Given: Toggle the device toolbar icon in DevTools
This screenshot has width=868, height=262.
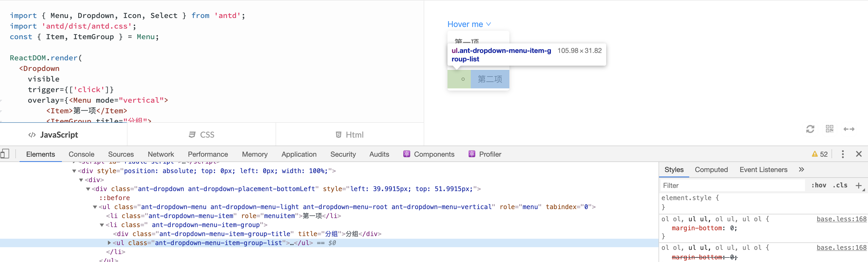Looking at the screenshot, I should click(5, 154).
